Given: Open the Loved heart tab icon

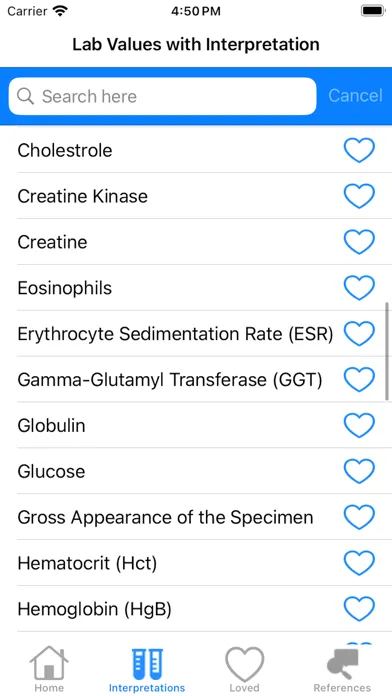Looking at the screenshot, I should click(245, 664).
